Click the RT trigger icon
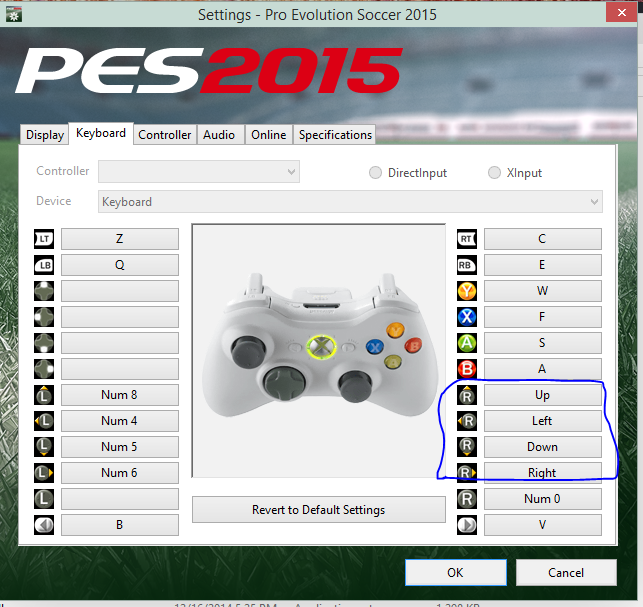 pos(467,239)
